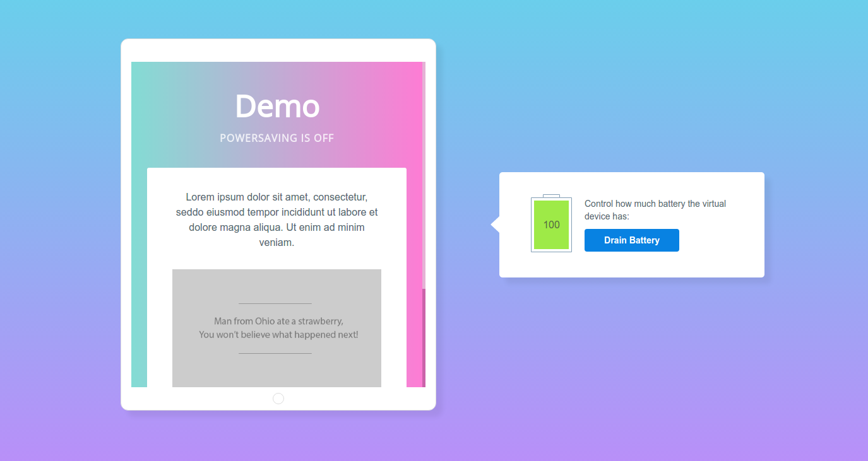This screenshot has height=461, width=868.
Task: Click the POWERSAVING IS OFF subtitle
Action: (277, 138)
